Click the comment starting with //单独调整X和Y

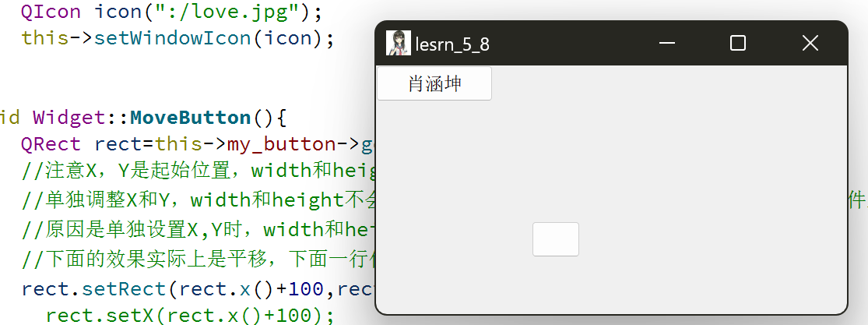pos(199,200)
